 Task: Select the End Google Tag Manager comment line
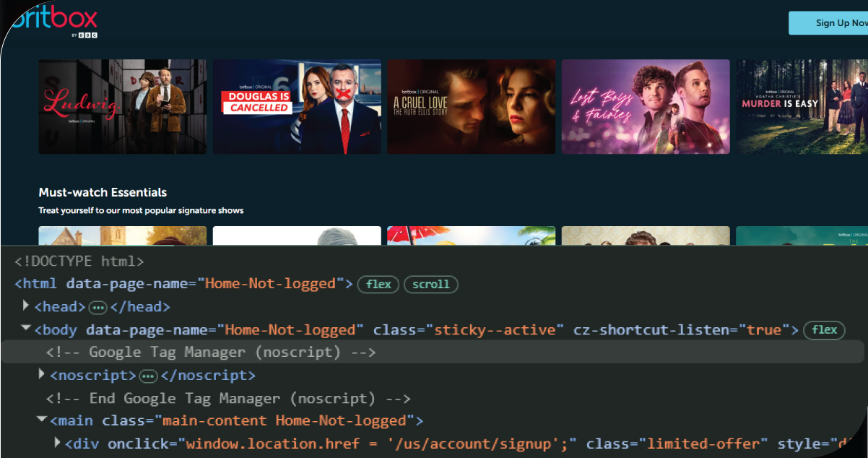[x=228, y=398]
